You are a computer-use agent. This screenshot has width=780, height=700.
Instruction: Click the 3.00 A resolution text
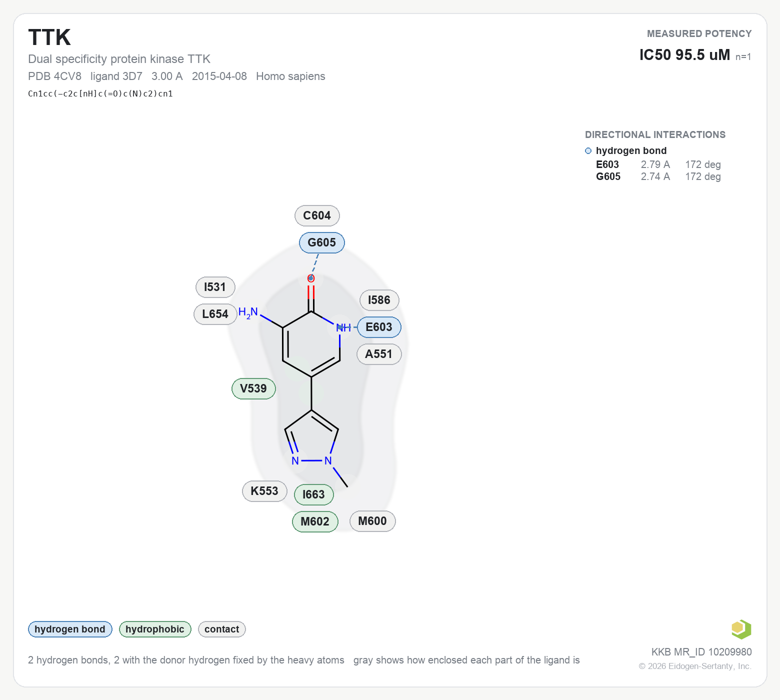(167, 76)
